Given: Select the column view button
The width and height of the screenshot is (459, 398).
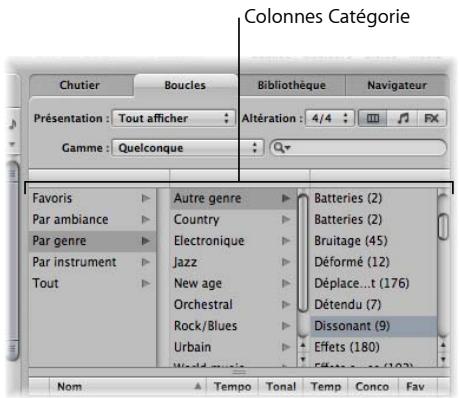Looking at the screenshot, I should [373, 118].
